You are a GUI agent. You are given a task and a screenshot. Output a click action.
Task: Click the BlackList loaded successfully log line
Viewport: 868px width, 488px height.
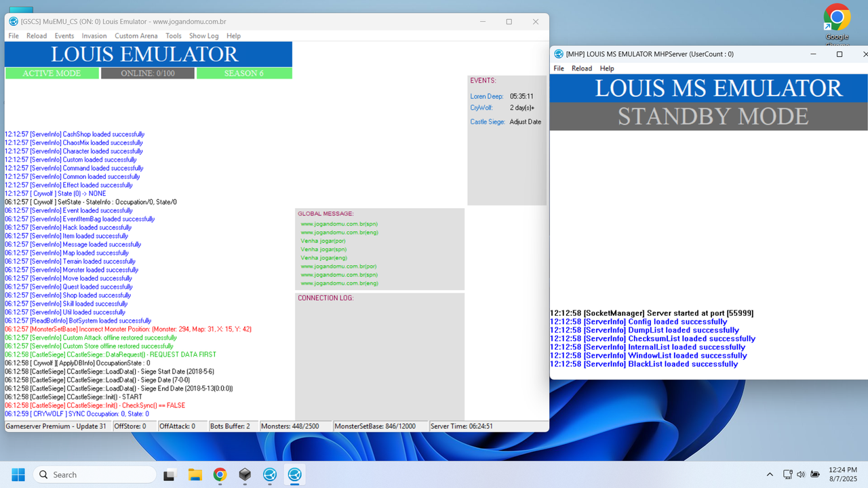[x=644, y=364]
